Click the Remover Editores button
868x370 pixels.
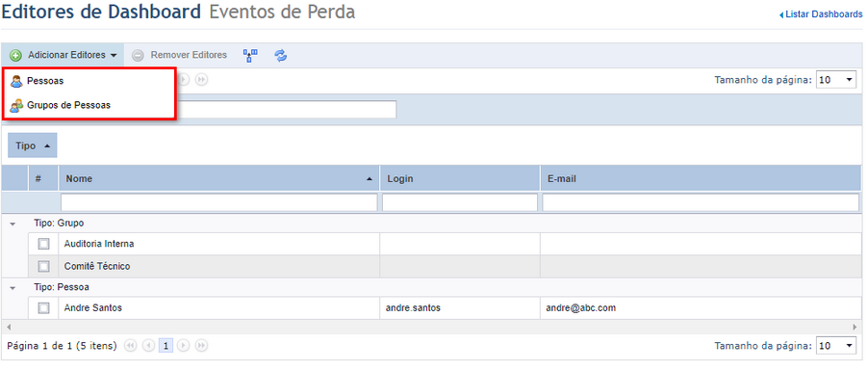180,55
